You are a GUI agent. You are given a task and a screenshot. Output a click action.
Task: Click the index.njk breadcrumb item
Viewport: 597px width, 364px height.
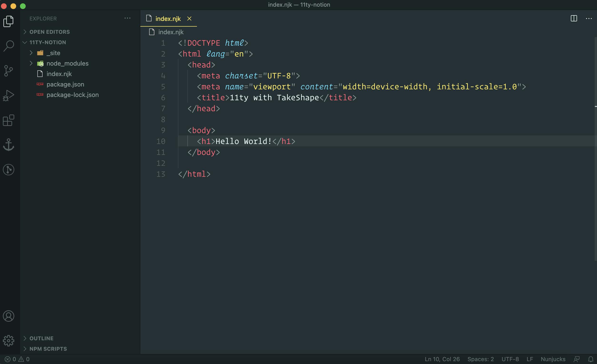click(x=171, y=32)
